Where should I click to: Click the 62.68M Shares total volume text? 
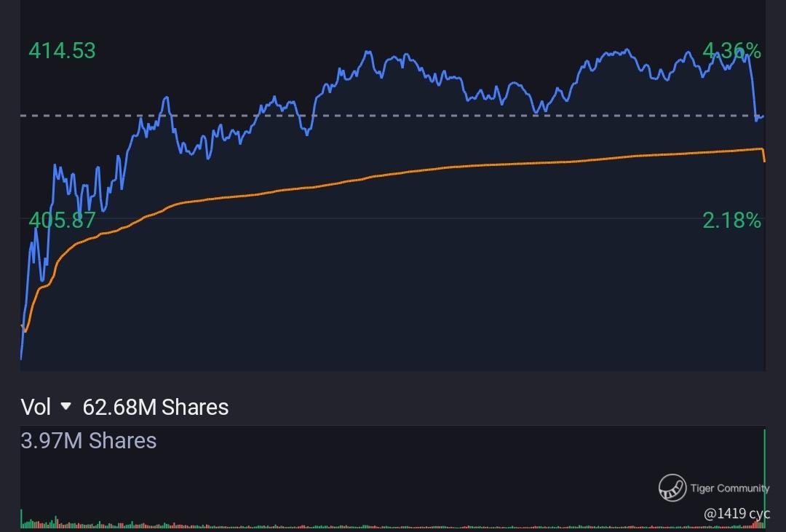point(156,406)
